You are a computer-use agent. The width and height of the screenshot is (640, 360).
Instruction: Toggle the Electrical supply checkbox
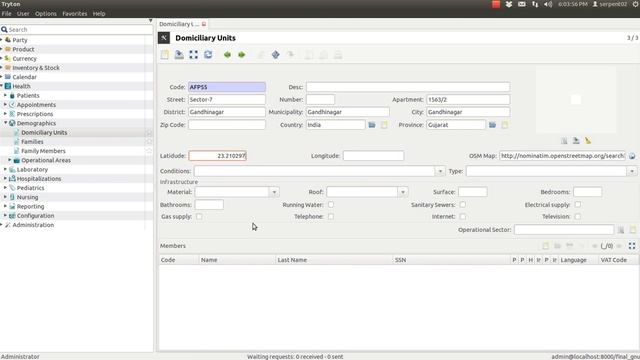point(578,204)
